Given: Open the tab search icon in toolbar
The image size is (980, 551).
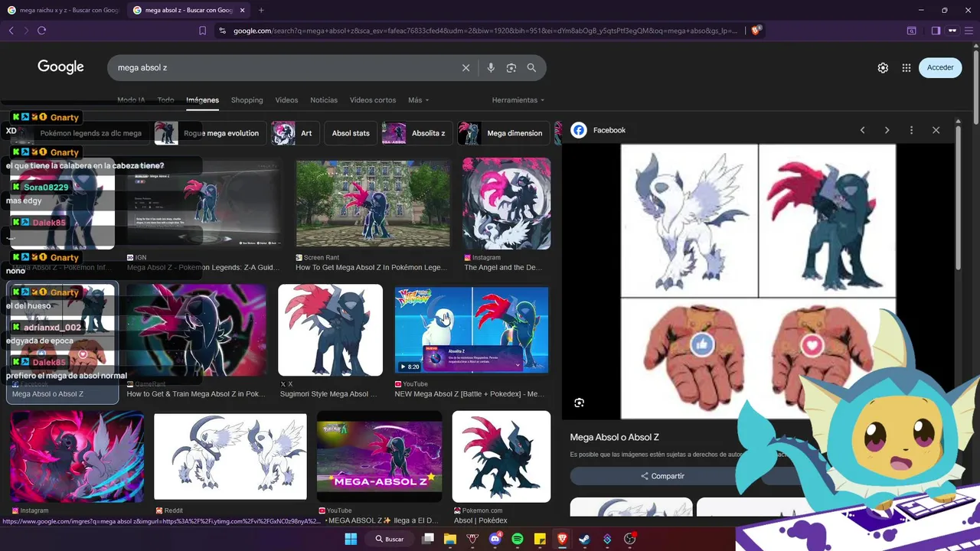Looking at the screenshot, I should [912, 31].
